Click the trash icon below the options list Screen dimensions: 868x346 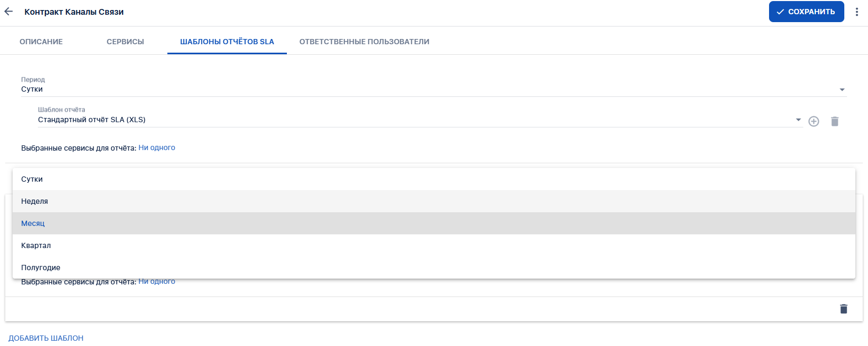(844, 309)
